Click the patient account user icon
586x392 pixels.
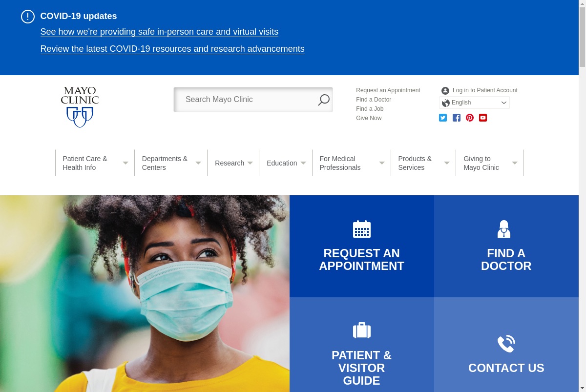pyautogui.click(x=445, y=91)
